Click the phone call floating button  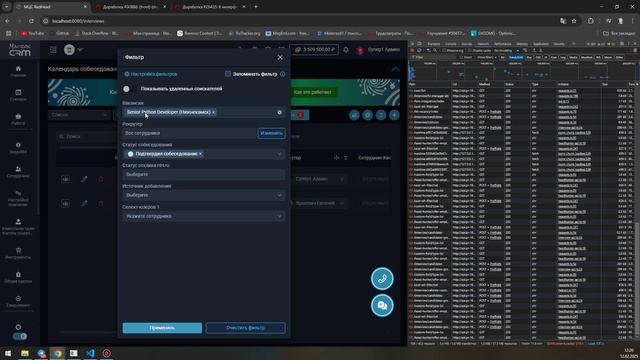coord(382,279)
